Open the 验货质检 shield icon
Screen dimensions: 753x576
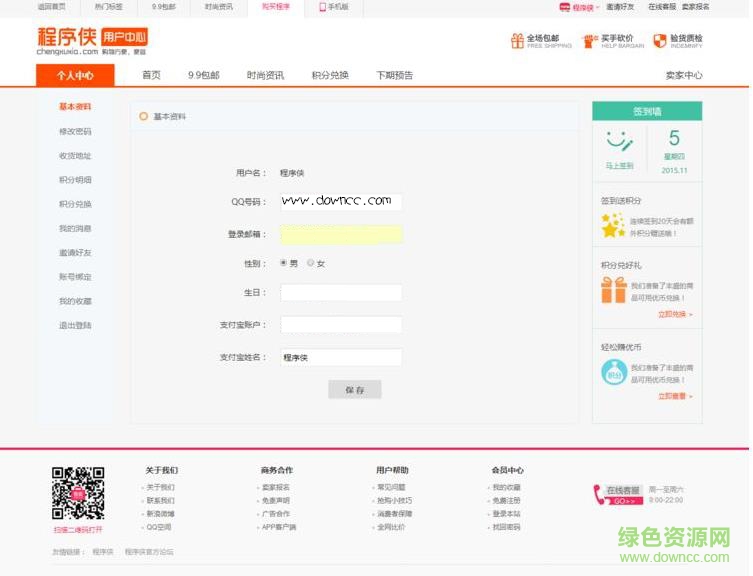[660, 41]
